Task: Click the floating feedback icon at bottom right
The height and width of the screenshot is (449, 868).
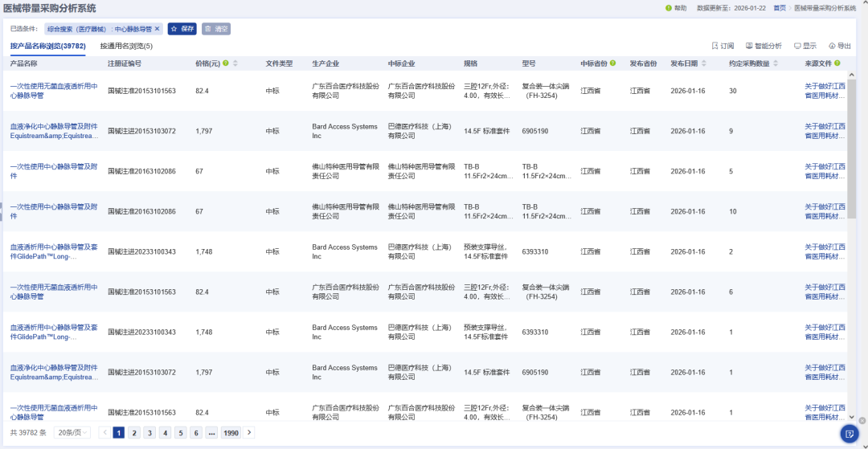Action: [849, 434]
